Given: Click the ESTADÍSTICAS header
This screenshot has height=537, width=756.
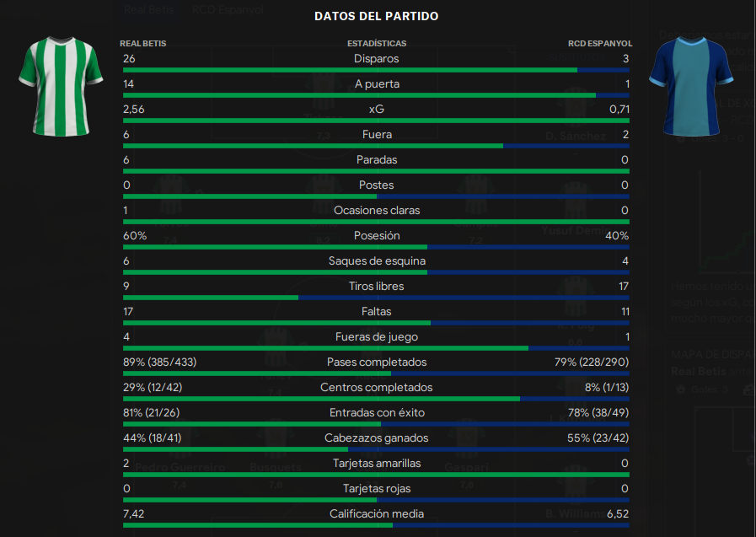Looking at the screenshot, I should [377, 43].
